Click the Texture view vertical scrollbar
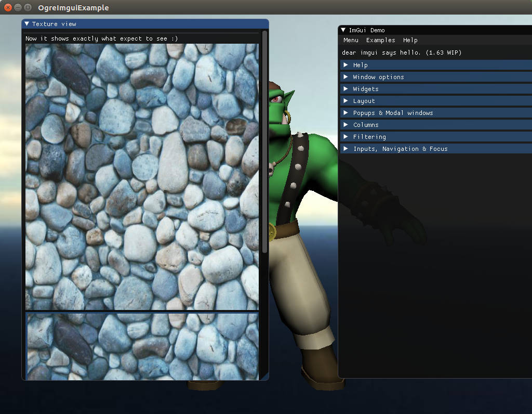The height and width of the screenshot is (414, 532). pos(265,141)
